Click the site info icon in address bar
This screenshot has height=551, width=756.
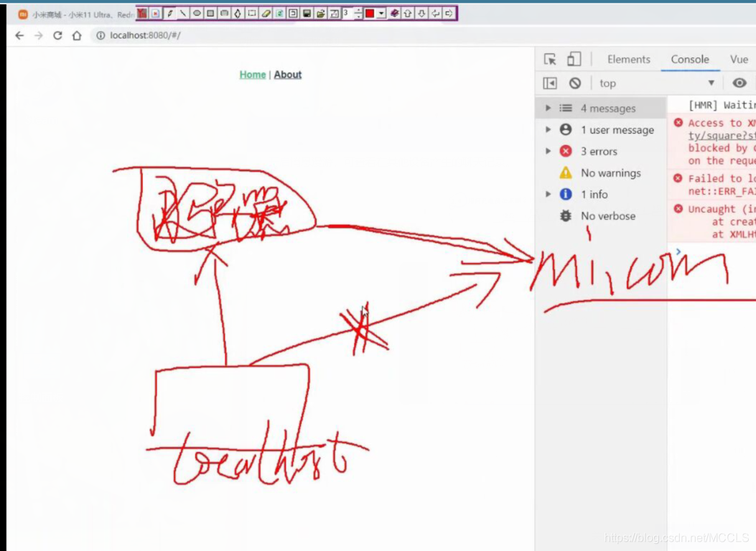click(101, 35)
